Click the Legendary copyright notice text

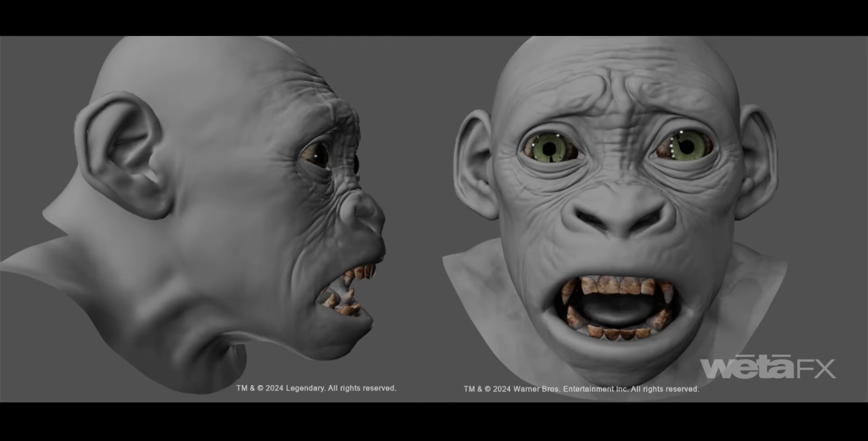click(316, 388)
